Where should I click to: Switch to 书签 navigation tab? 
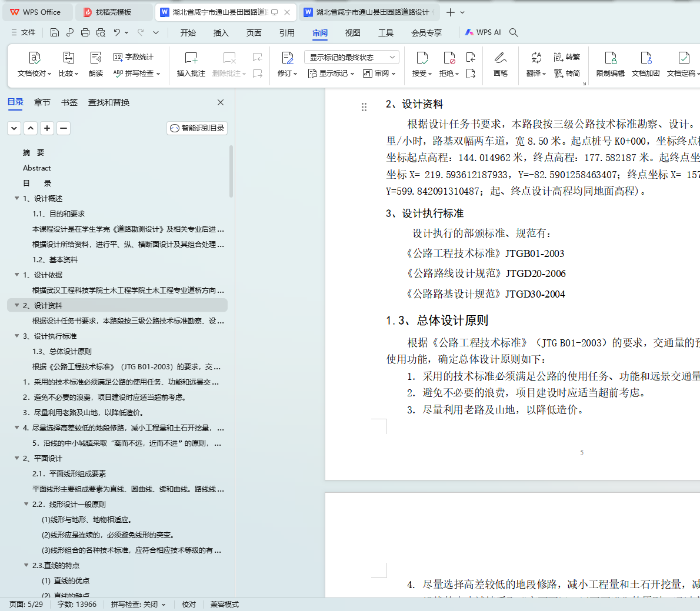(x=69, y=102)
